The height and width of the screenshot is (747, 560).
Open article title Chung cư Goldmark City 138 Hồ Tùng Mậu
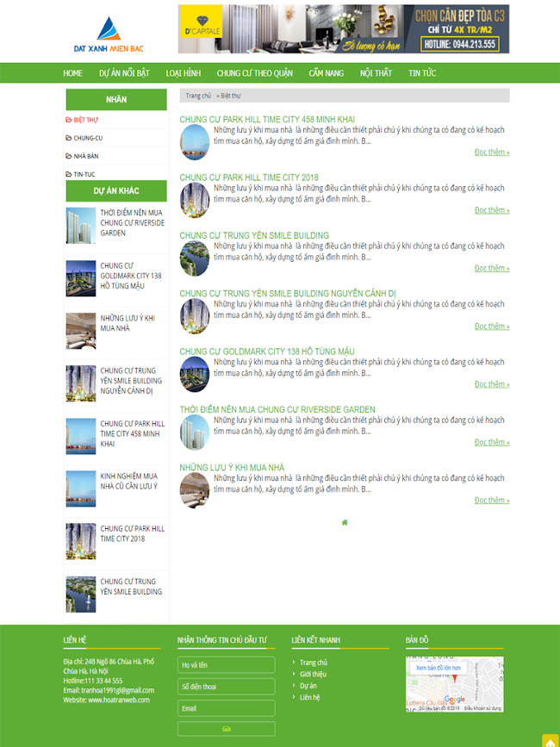[x=267, y=352]
